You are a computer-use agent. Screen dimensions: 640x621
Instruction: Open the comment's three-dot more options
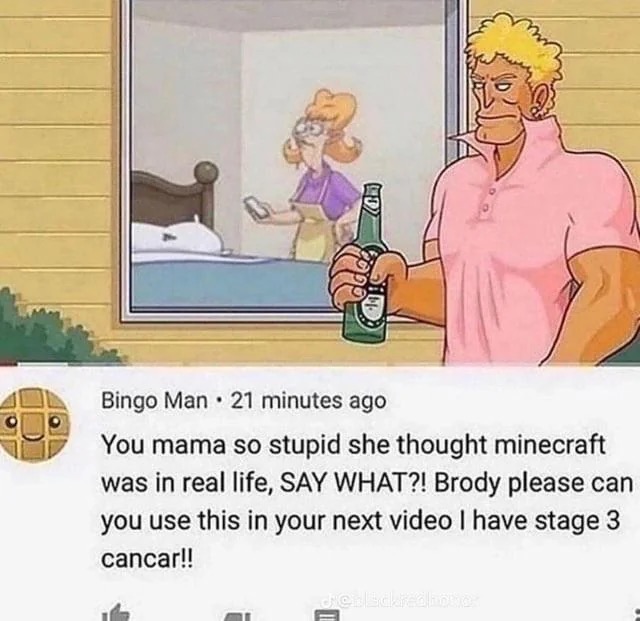[637, 614]
